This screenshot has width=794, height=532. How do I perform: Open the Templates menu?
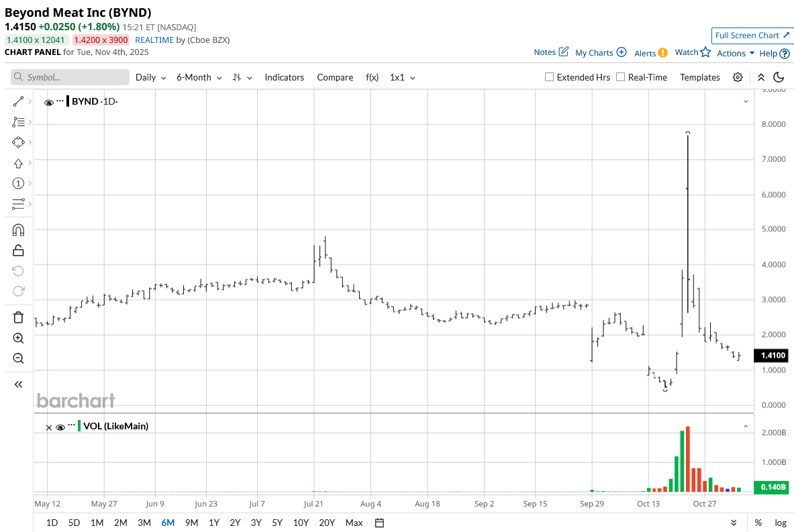[x=700, y=77]
